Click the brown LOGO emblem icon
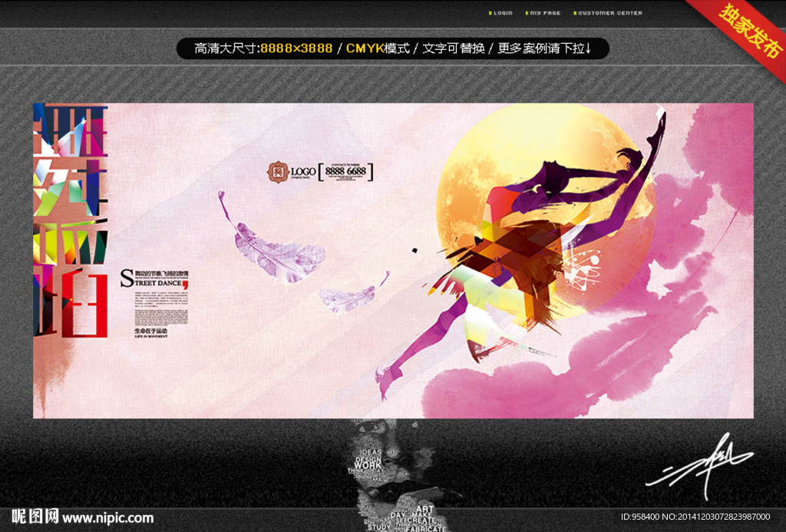The height and width of the screenshot is (532, 786). click(276, 171)
